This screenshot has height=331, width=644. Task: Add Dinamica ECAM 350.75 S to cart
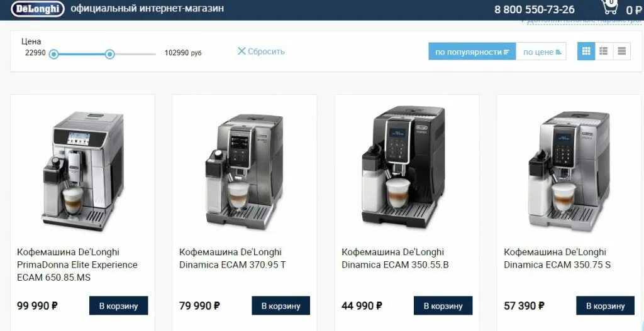pyautogui.click(x=606, y=306)
